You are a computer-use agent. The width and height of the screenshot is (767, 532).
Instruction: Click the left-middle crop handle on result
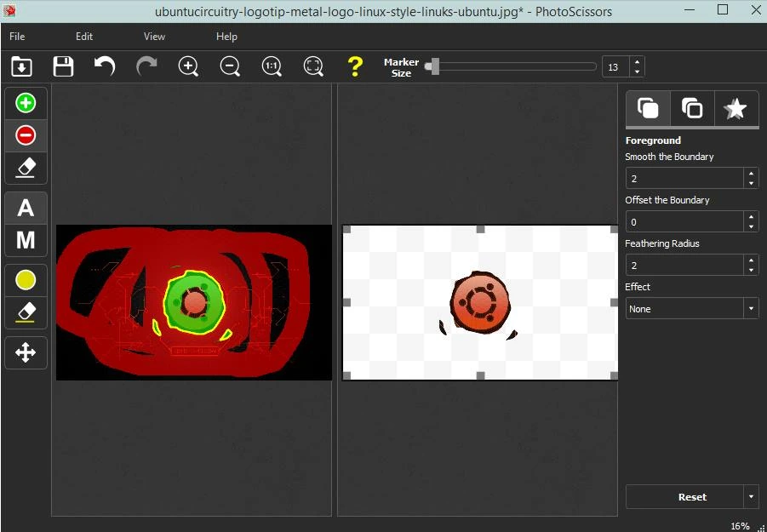(346, 303)
